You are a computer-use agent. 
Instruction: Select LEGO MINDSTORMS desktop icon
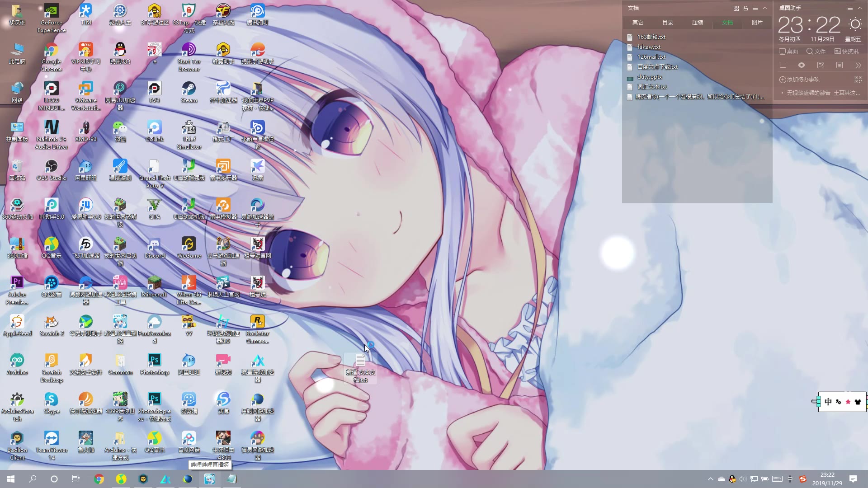pos(52,96)
